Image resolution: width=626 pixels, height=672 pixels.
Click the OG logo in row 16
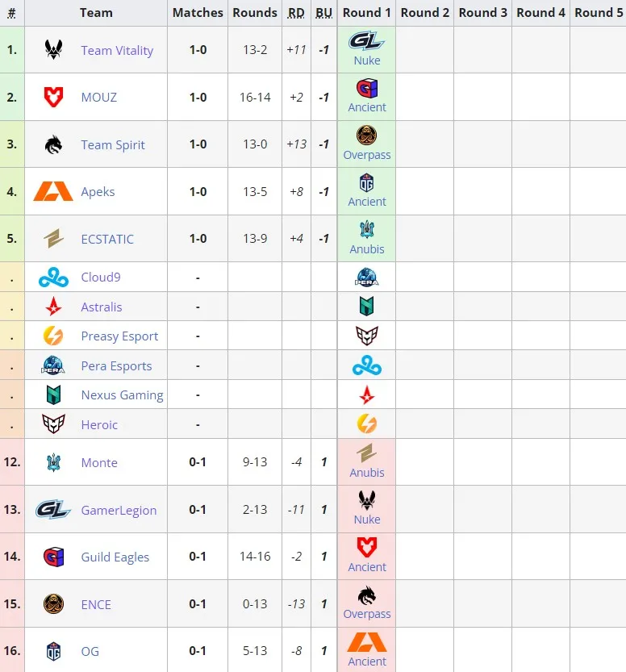coord(53,651)
